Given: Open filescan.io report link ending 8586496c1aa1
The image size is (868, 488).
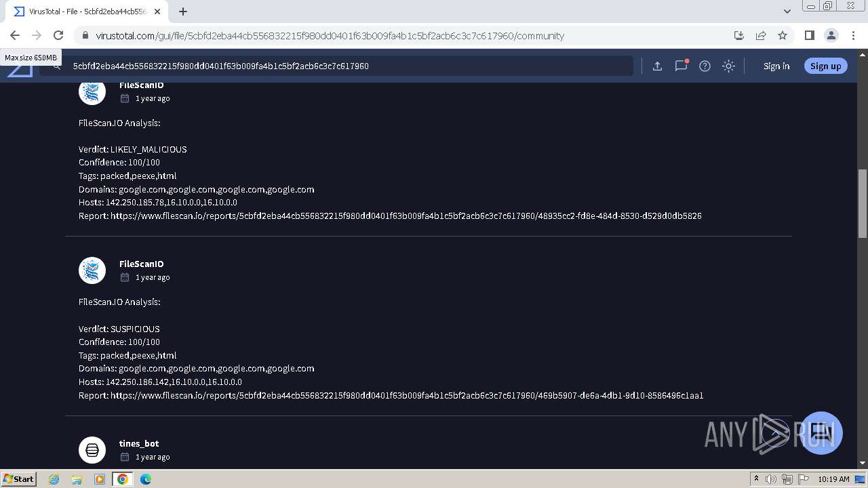Looking at the screenshot, I should point(407,395).
